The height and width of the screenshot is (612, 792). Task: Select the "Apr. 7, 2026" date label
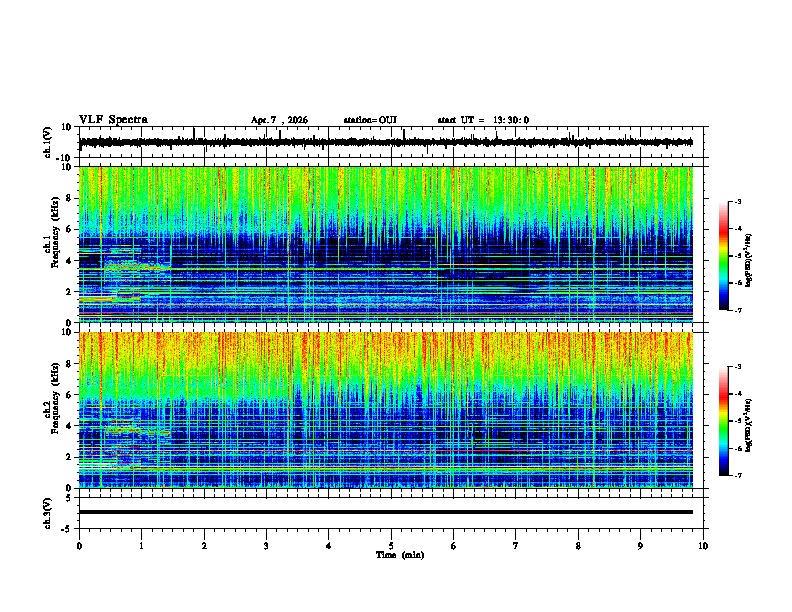(x=279, y=120)
